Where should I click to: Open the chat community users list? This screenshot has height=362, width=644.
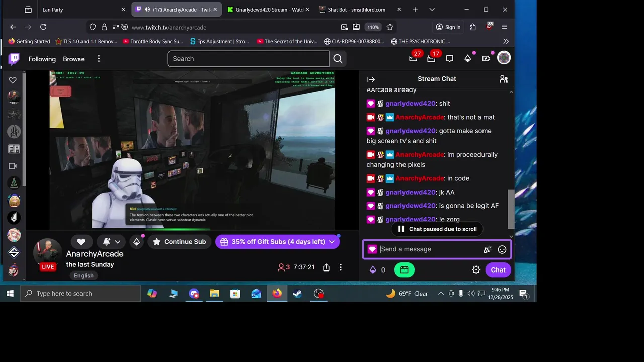coord(504,79)
